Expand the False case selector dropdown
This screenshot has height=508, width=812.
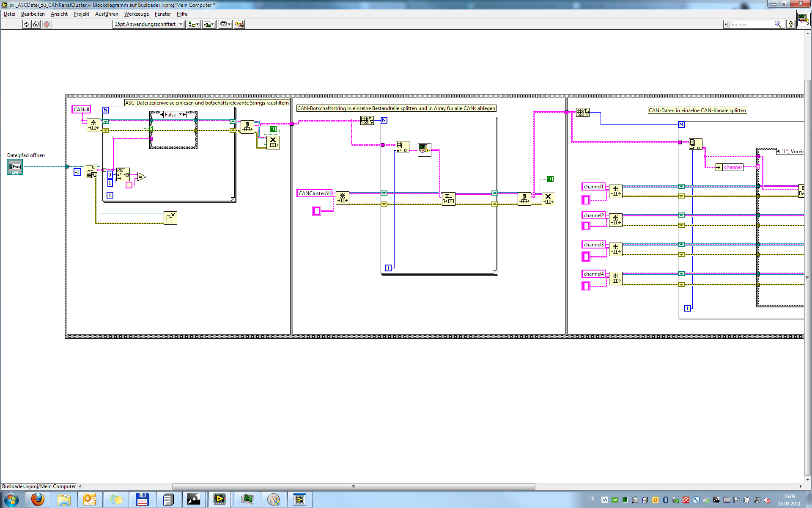(x=180, y=115)
